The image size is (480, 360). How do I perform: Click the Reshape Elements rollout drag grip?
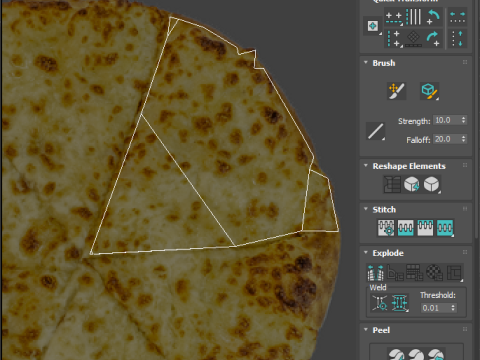(465, 165)
